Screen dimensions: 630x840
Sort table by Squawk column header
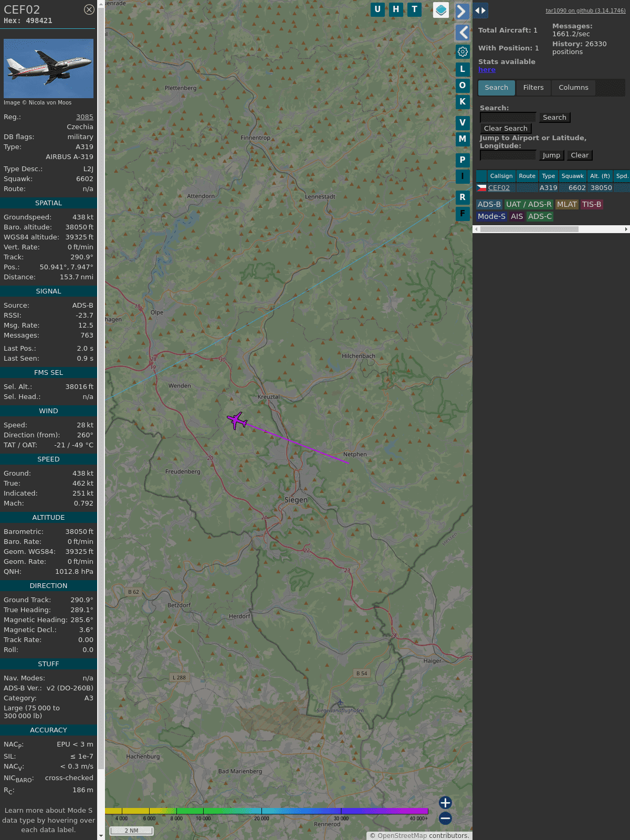[x=572, y=176]
